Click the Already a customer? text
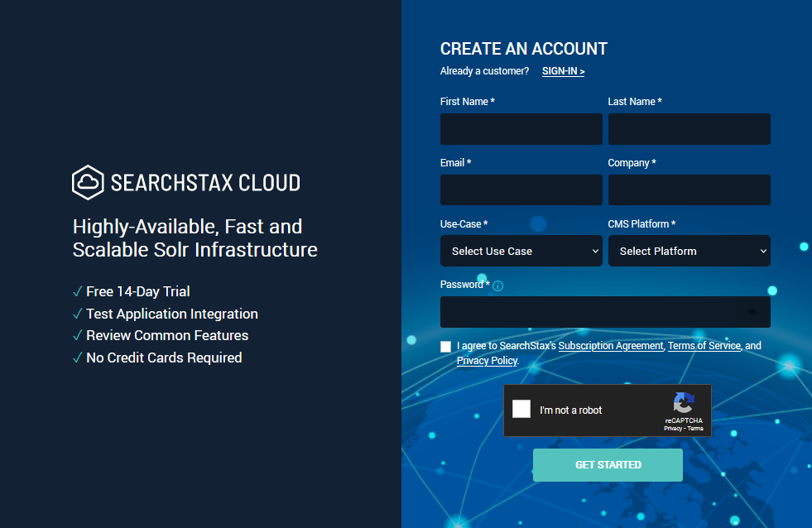This screenshot has height=528, width=812. tap(485, 71)
